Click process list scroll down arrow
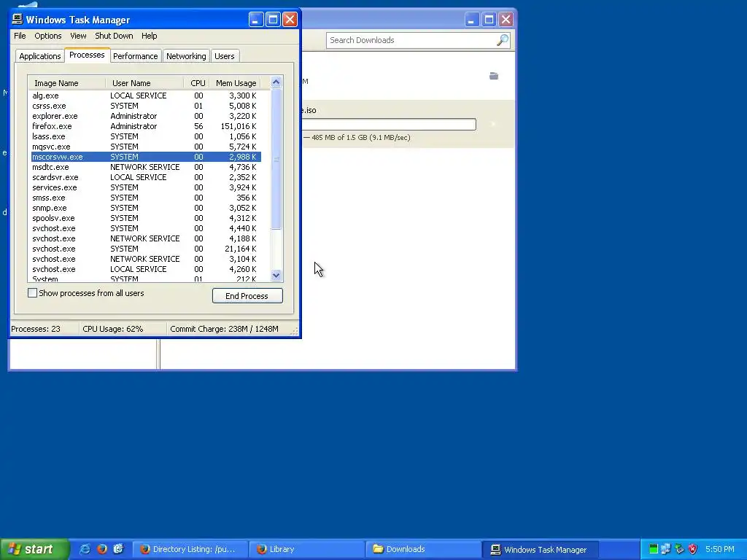The height and width of the screenshot is (560, 747). click(276, 275)
